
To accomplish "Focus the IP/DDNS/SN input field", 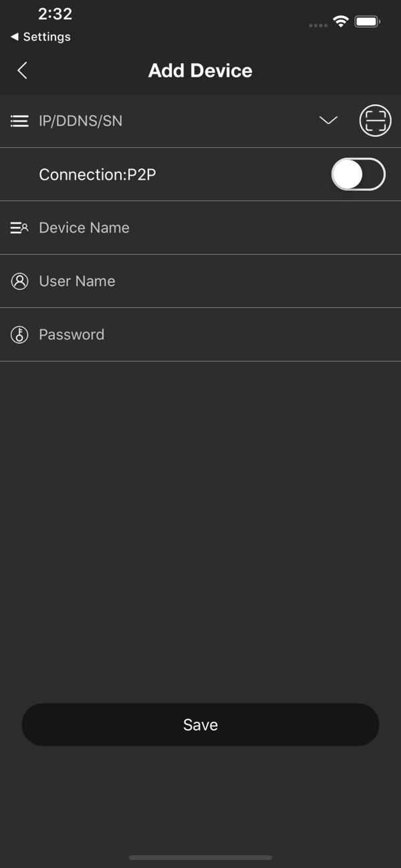I will point(174,121).
